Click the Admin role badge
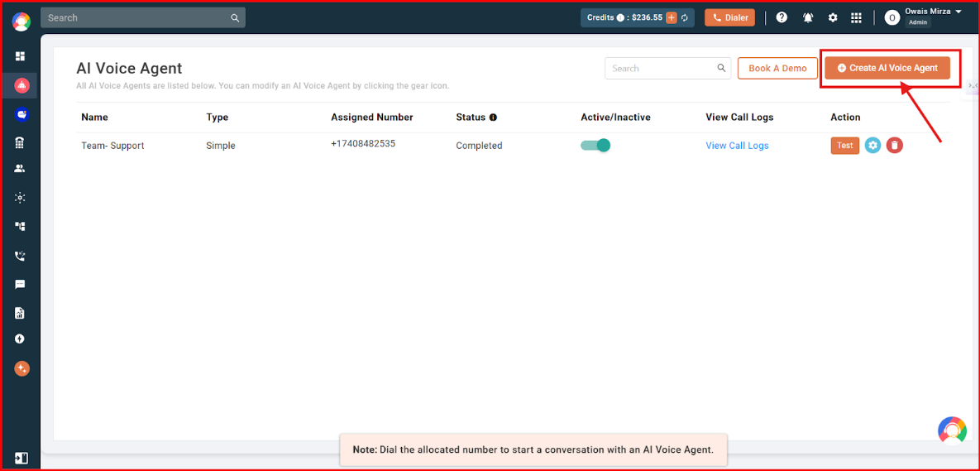 tap(918, 22)
